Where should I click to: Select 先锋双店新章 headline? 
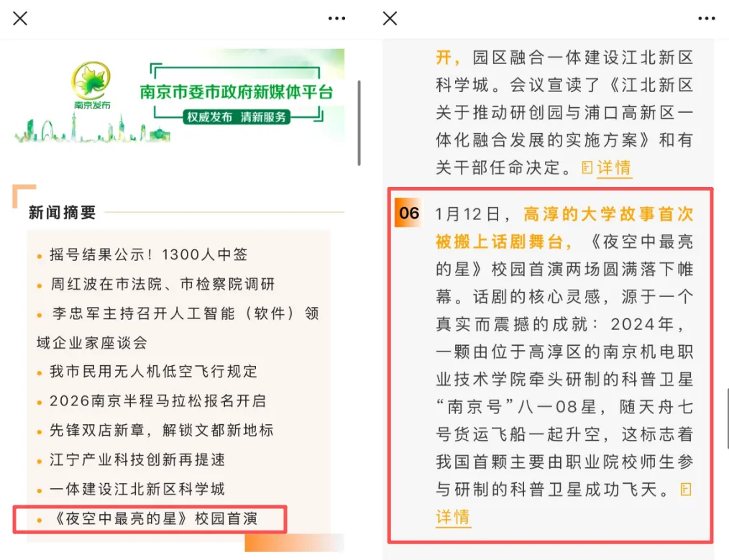[162, 431]
